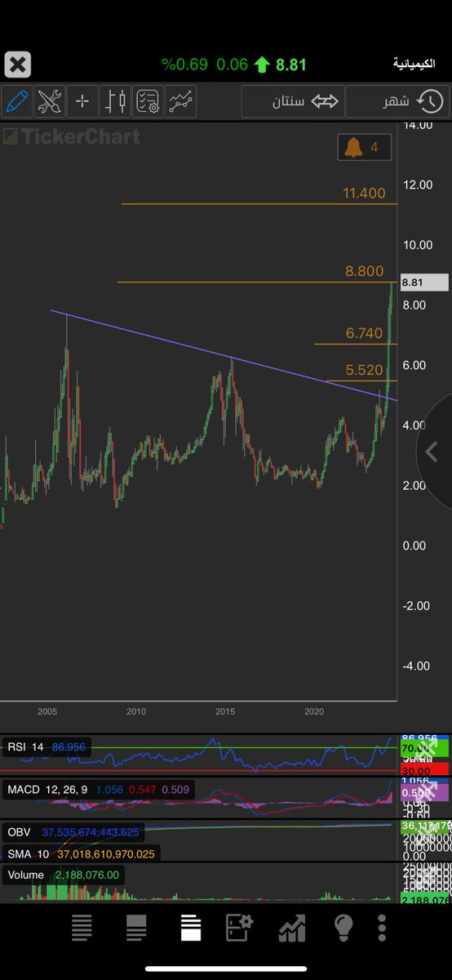Select the pencil drawing tool
Viewport: 452px width, 980px height.
point(16,101)
